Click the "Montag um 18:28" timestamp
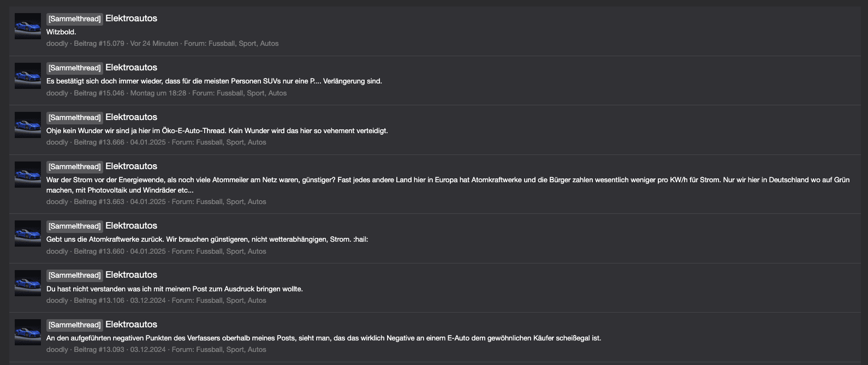This screenshot has width=868, height=365. coord(158,93)
